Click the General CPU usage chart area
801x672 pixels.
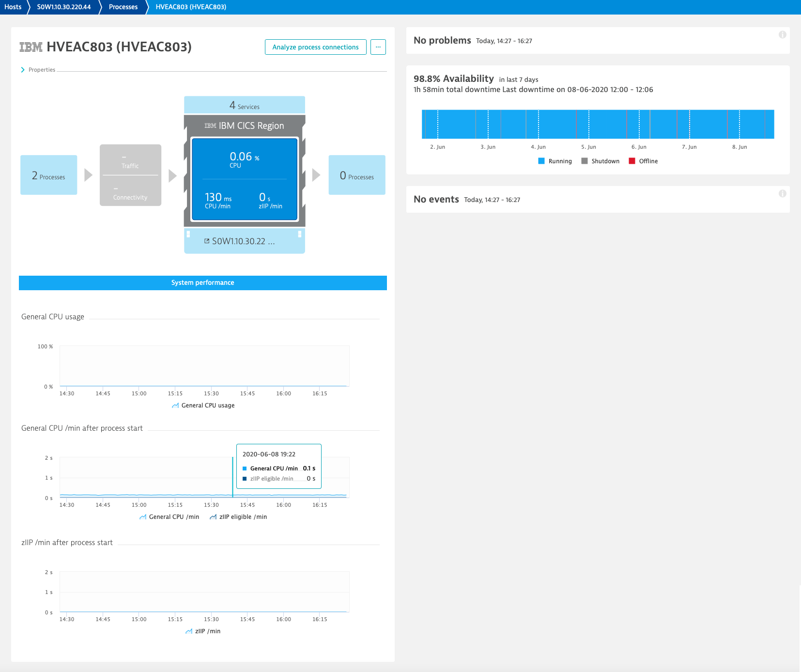(204, 366)
